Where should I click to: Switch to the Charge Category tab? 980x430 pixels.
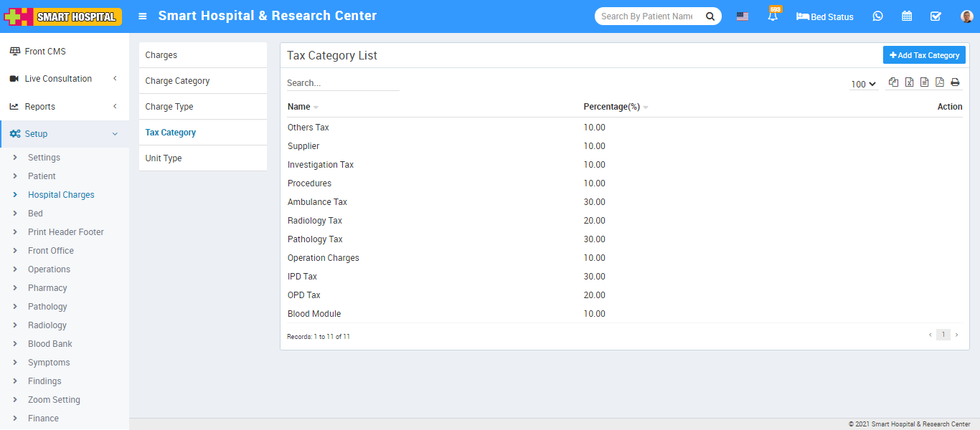click(177, 81)
